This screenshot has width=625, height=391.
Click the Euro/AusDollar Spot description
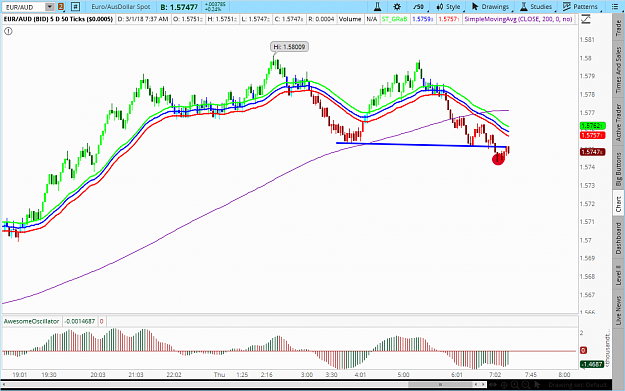tap(121, 7)
